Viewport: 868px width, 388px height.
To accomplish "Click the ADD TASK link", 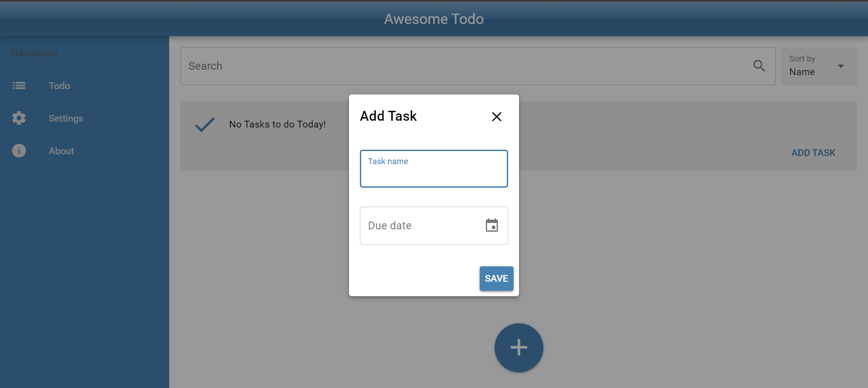I will tap(813, 152).
